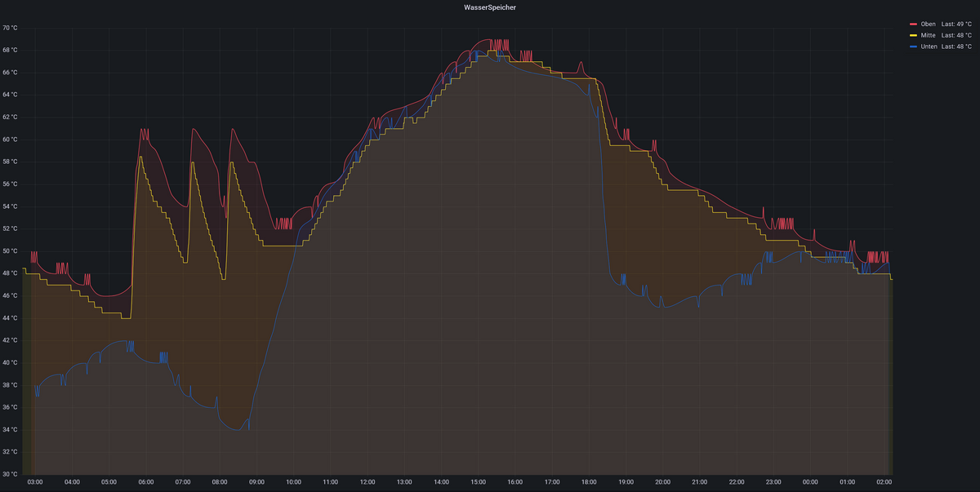Screen dimensions: 980x492
Task: Click the 12:00 time axis label
Action: pyautogui.click(x=367, y=482)
